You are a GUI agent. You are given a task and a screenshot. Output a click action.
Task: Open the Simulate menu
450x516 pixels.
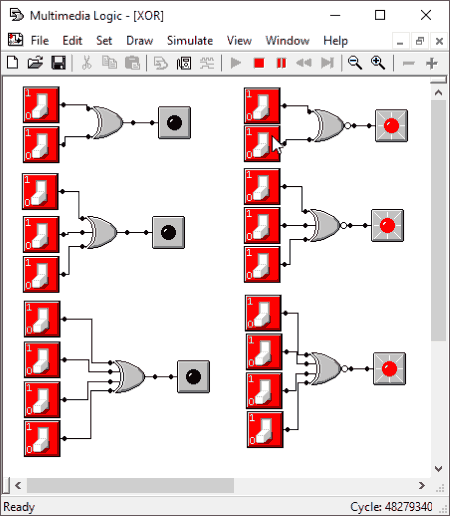click(x=190, y=41)
